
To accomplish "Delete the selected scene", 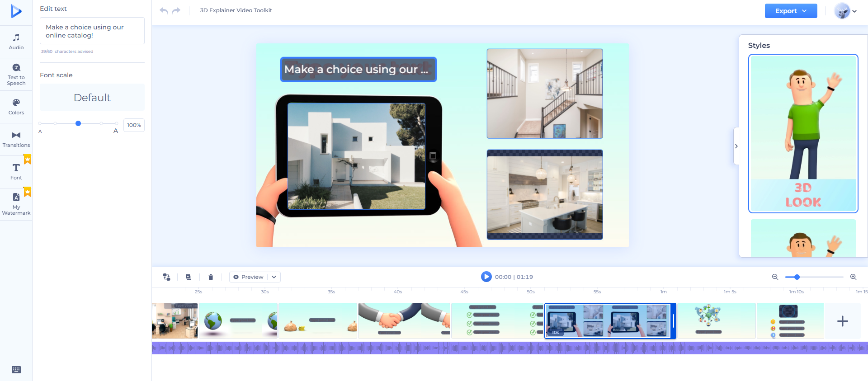I will point(211,277).
